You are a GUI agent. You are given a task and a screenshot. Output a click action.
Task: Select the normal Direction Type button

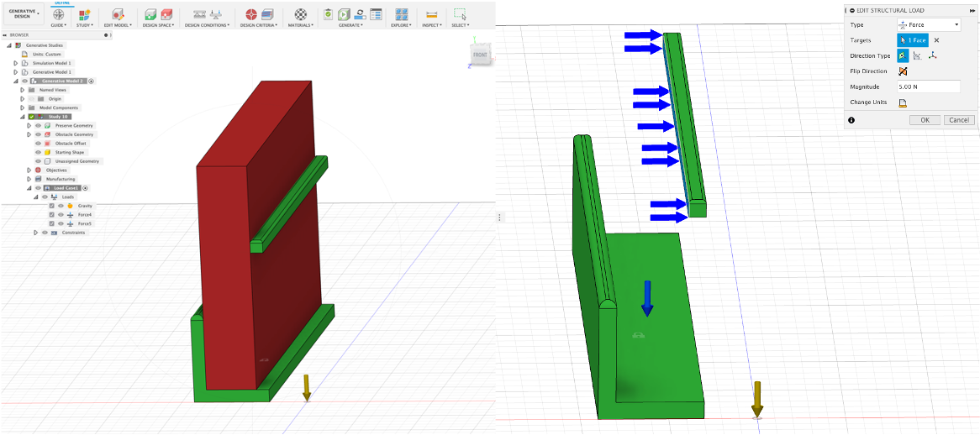click(903, 55)
